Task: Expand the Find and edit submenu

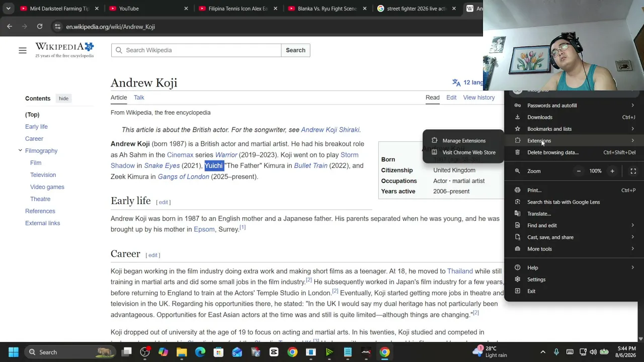Action: tap(574, 225)
